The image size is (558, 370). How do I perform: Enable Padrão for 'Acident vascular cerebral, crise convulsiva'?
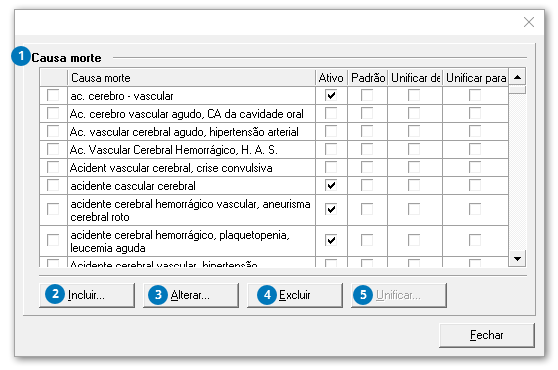click(367, 167)
